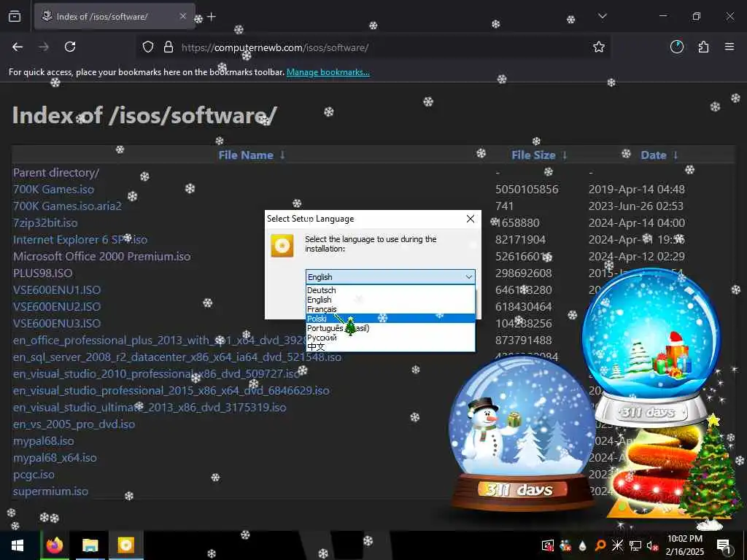This screenshot has width=747, height=560.
Task: Bookmark this page with the star icon
Action: (x=599, y=47)
